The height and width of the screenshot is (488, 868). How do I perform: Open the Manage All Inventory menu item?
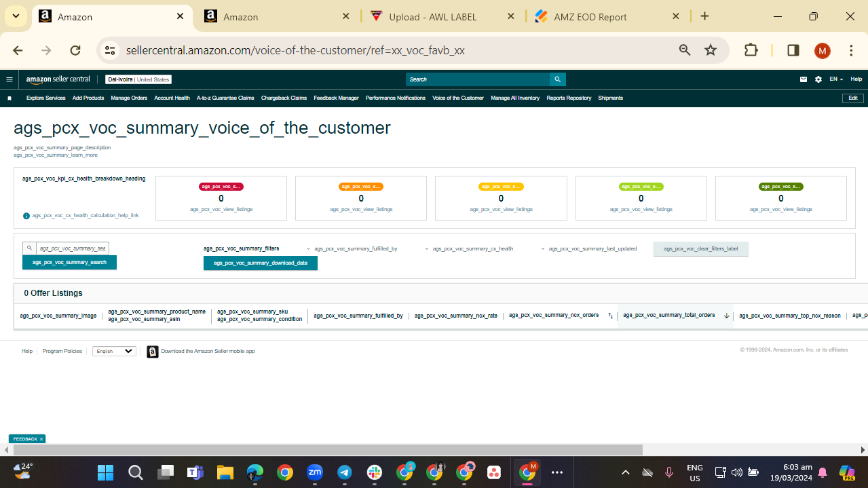[x=515, y=98]
